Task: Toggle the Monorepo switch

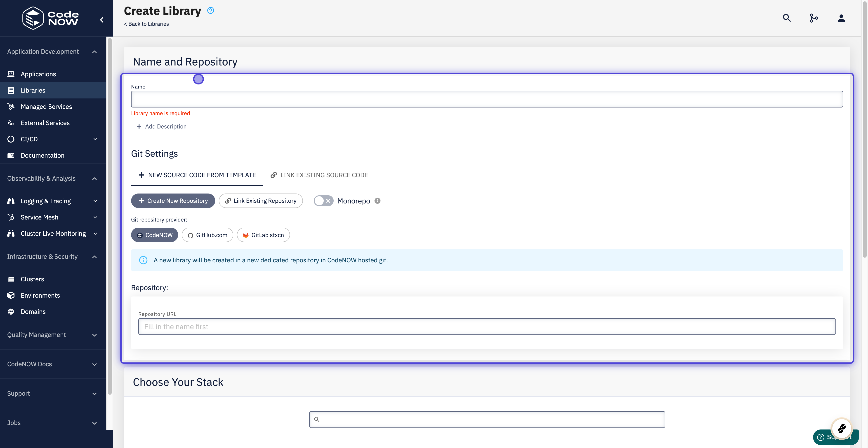Action: click(x=323, y=201)
